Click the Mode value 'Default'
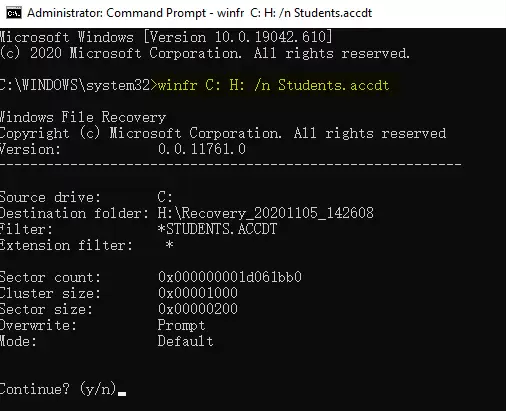The height and width of the screenshot is (411, 507). [x=185, y=341]
